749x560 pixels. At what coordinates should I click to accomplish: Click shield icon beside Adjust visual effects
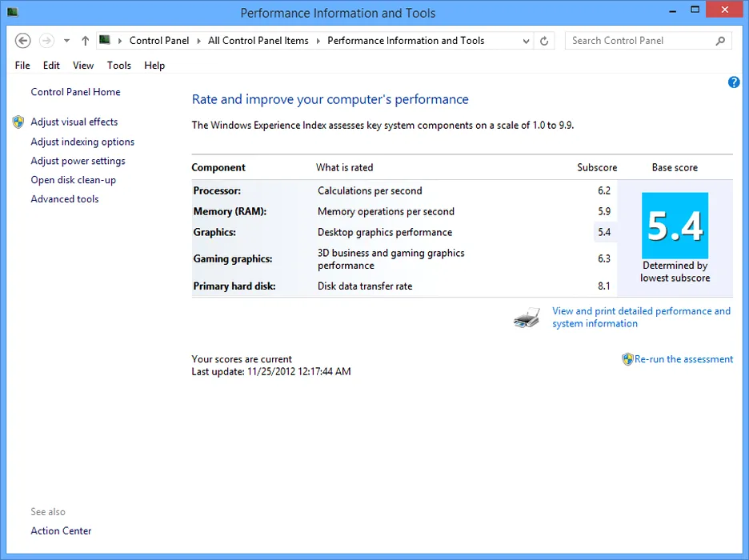18,122
